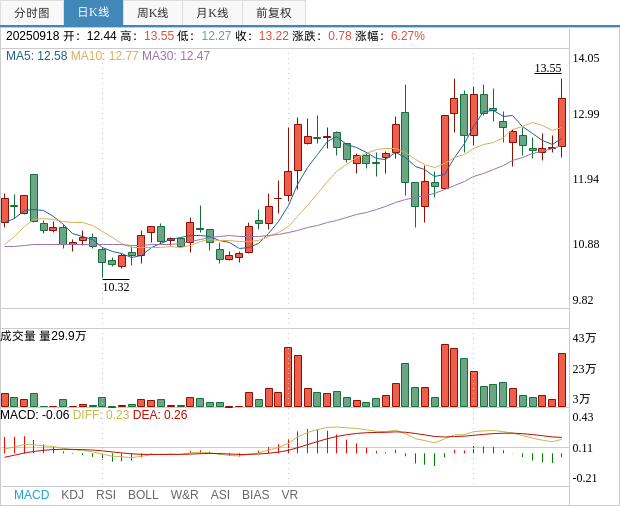Click the last red volume bar
Viewport: 620px width, 506px height.
click(561, 380)
